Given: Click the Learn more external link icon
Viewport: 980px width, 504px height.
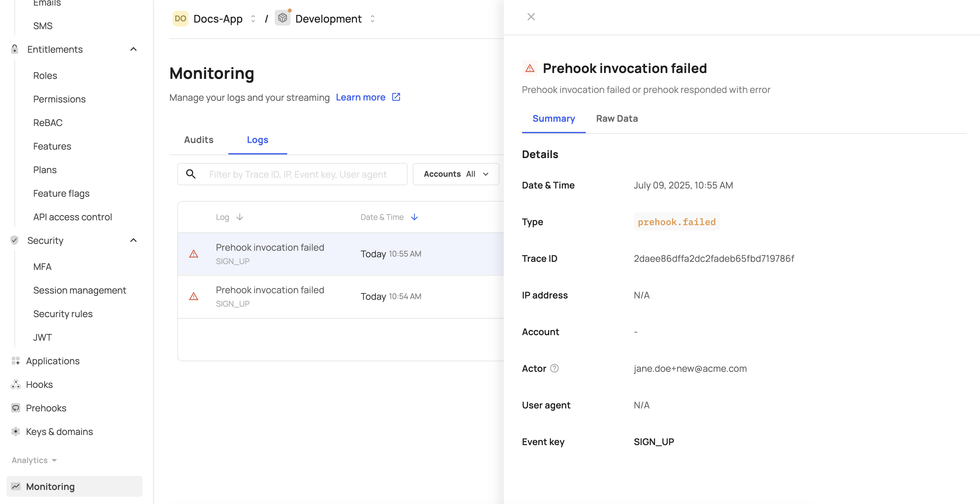Looking at the screenshot, I should (x=396, y=97).
